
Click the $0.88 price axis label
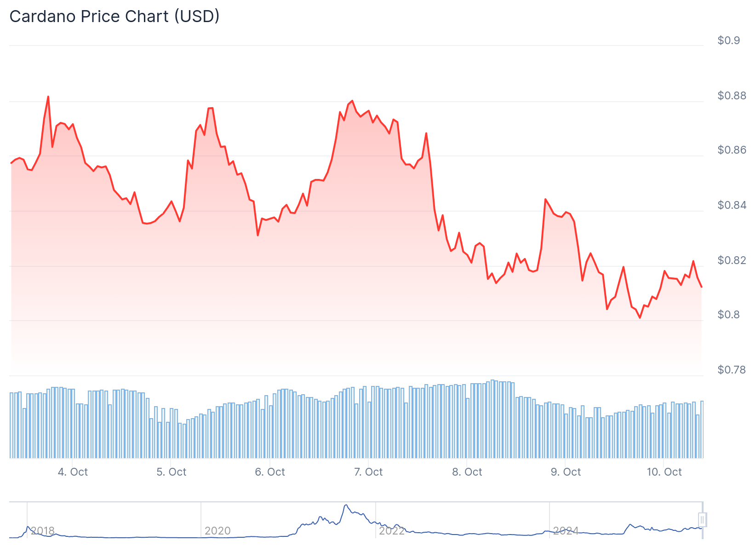732,96
